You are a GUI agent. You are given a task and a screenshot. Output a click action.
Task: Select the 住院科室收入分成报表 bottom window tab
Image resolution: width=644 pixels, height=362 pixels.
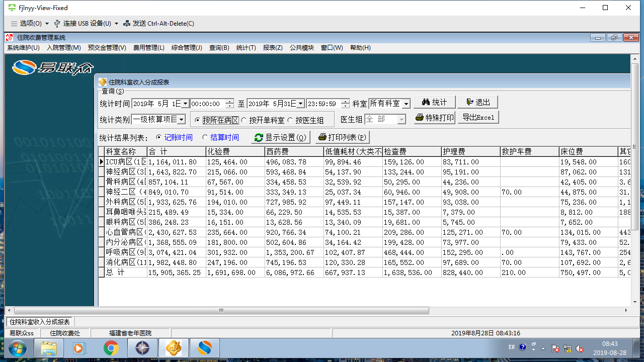point(40,322)
